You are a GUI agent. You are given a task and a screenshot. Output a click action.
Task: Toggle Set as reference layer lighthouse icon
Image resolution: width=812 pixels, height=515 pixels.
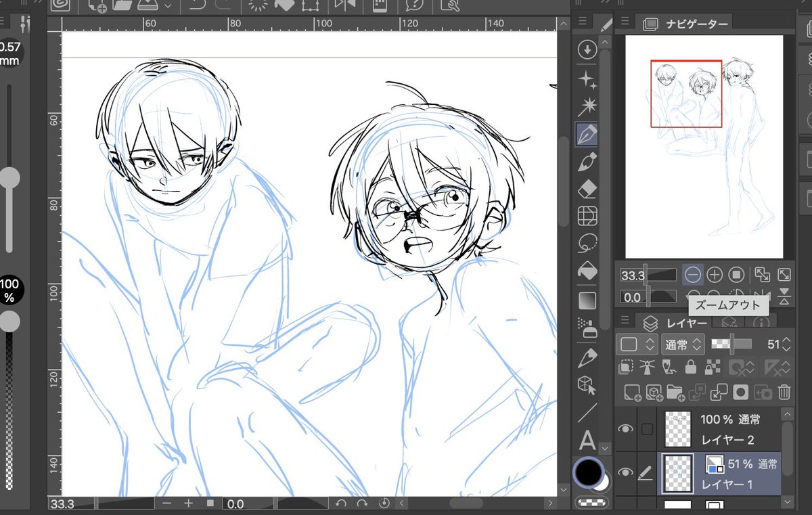pyautogui.click(x=648, y=367)
